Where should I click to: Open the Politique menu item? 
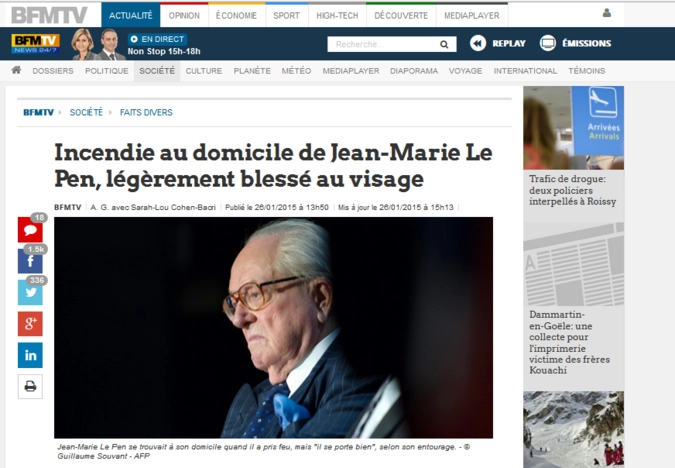coord(107,71)
